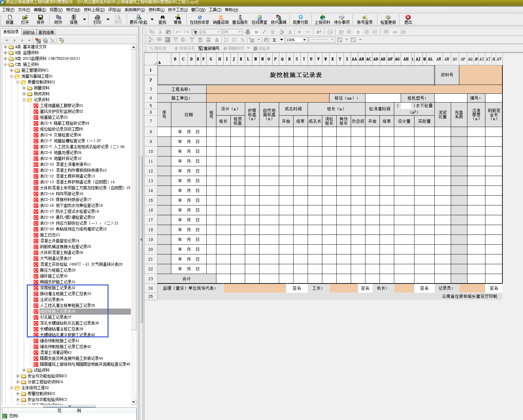Collapse the C类 施工资料 node

pos(5,64)
